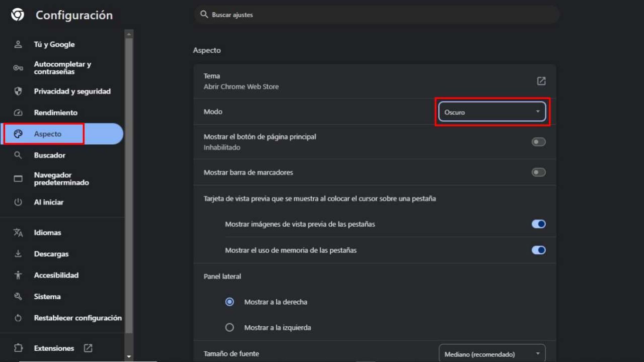
Task: Open the Modo dropdown showing Oscuro
Action: (491, 112)
